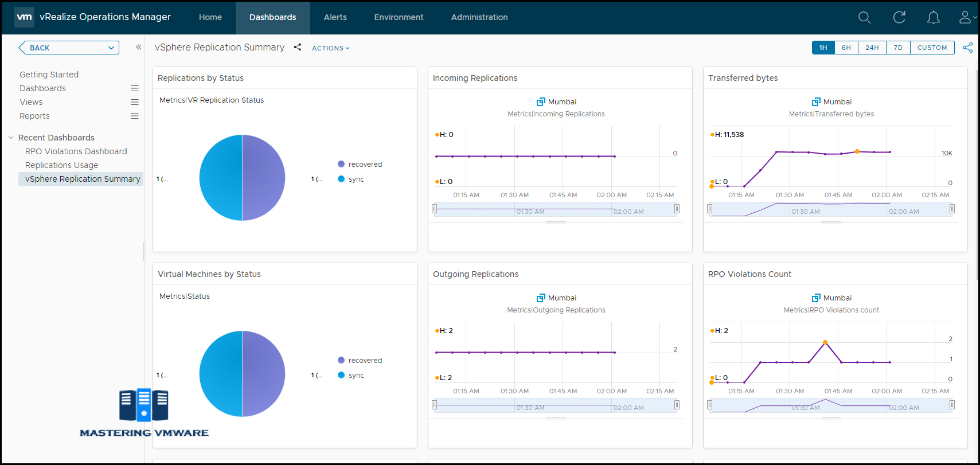
Task: Click Mumbai object icon in RPO Violations Count
Action: [816, 298]
